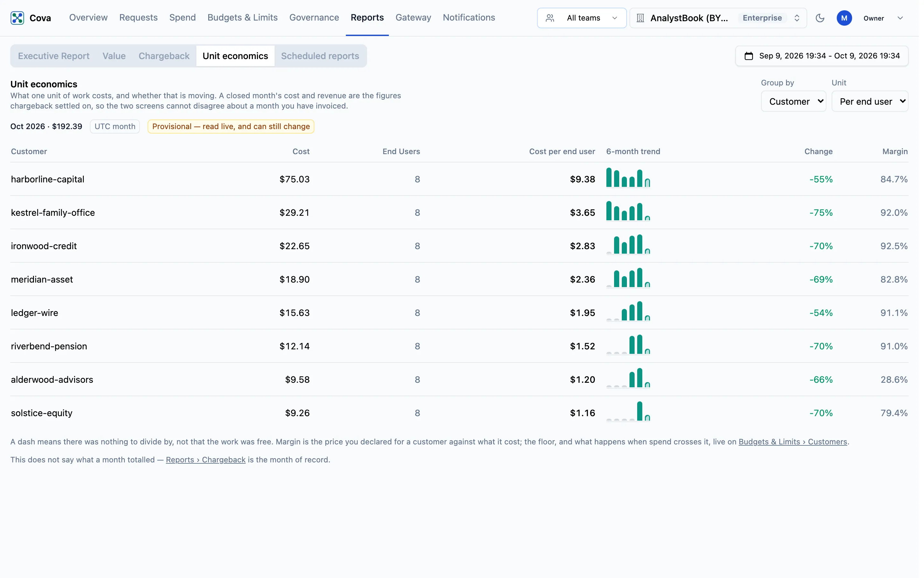Image resolution: width=924 pixels, height=578 pixels.
Task: Switch to the Chargeback tab
Action: click(x=164, y=56)
